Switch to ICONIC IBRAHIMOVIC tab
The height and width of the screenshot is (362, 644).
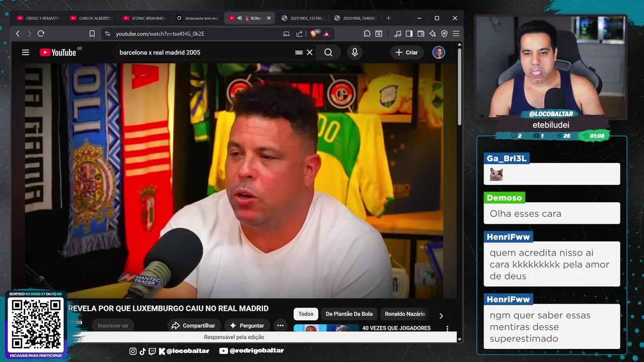[144, 18]
